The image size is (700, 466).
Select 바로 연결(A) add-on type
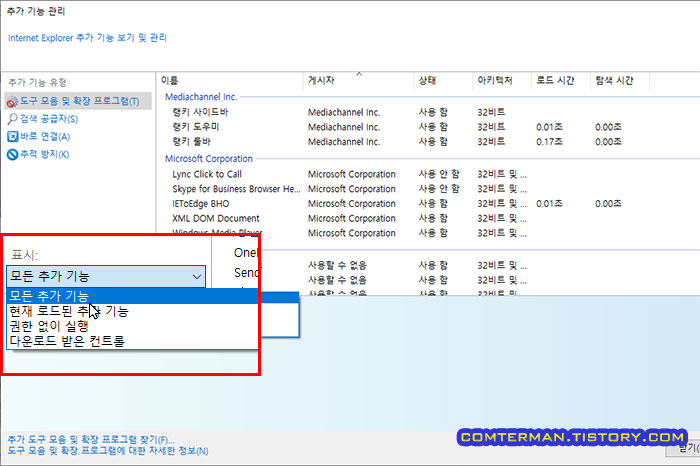(x=45, y=137)
